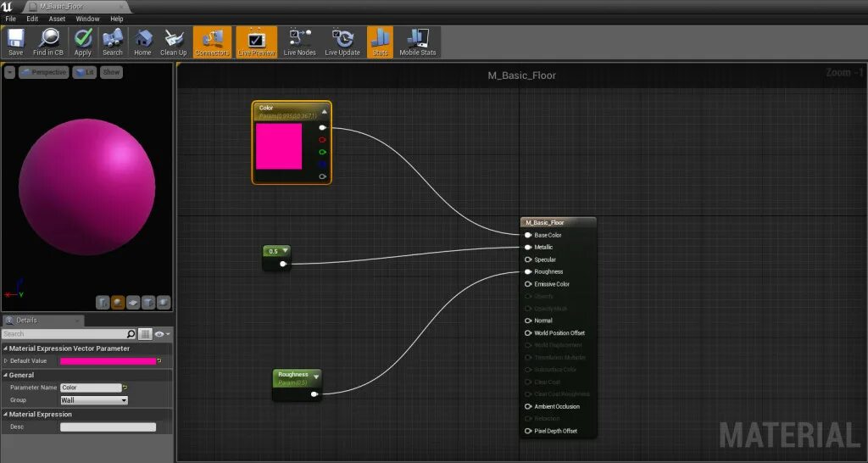The image size is (868, 463).
Task: Open the Details view options eye dropdown
Action: click(163, 334)
